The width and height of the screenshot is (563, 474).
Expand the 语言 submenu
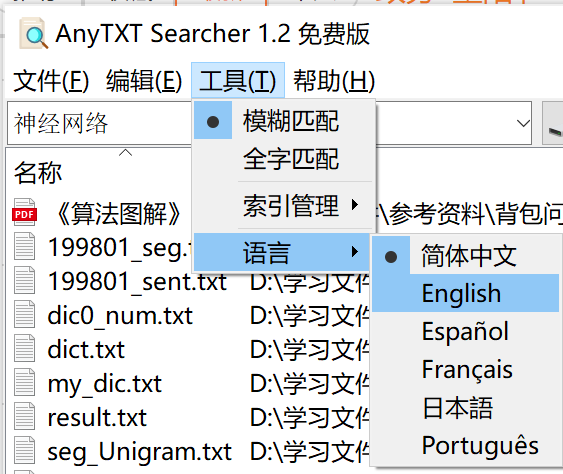[x=282, y=252]
